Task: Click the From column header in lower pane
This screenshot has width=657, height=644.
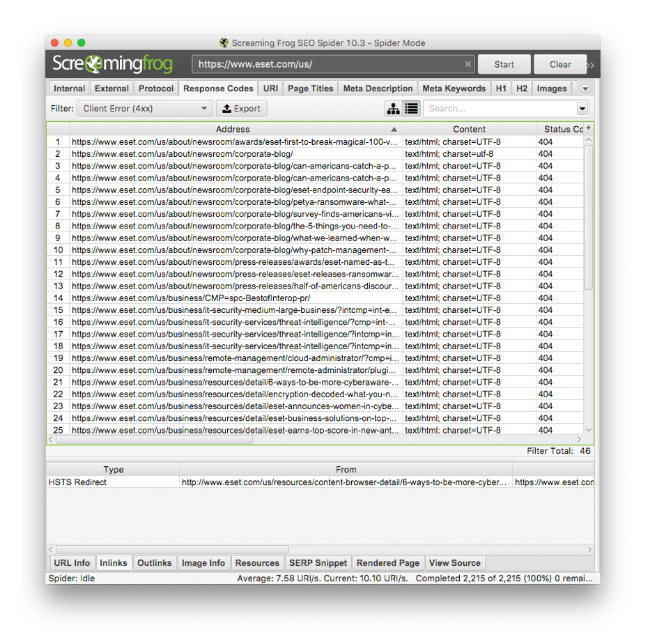Action: click(346, 470)
